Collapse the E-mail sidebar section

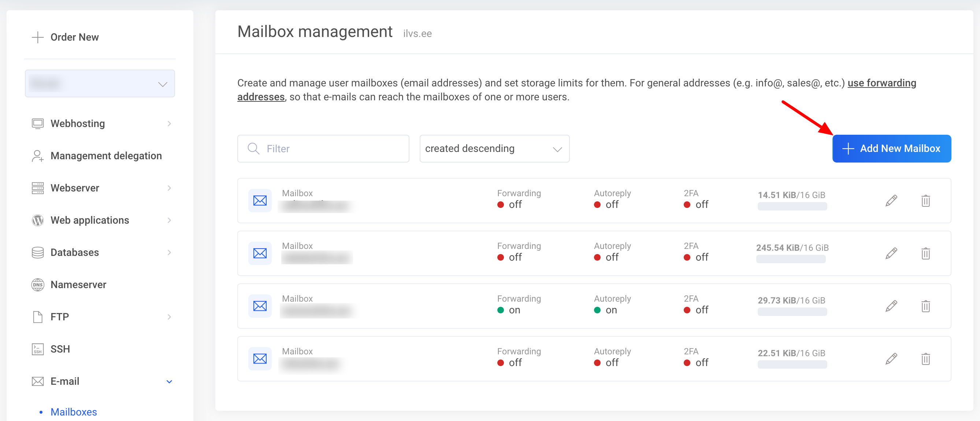[169, 381]
